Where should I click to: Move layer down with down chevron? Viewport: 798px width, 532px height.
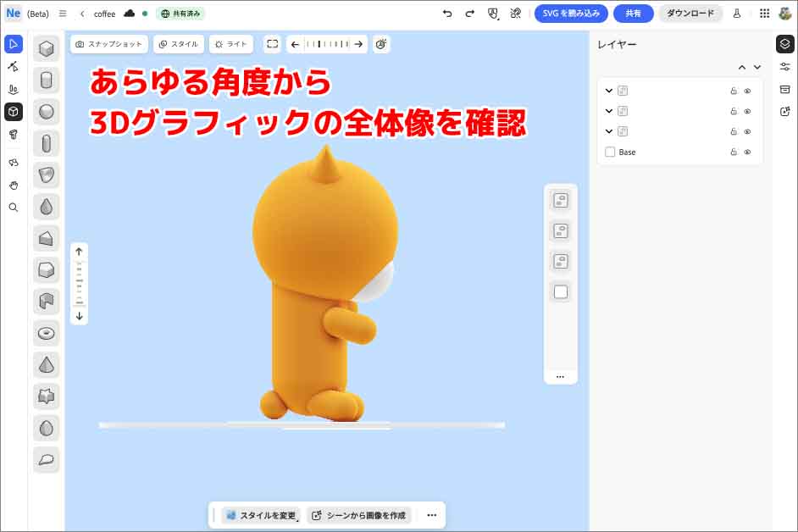757,67
